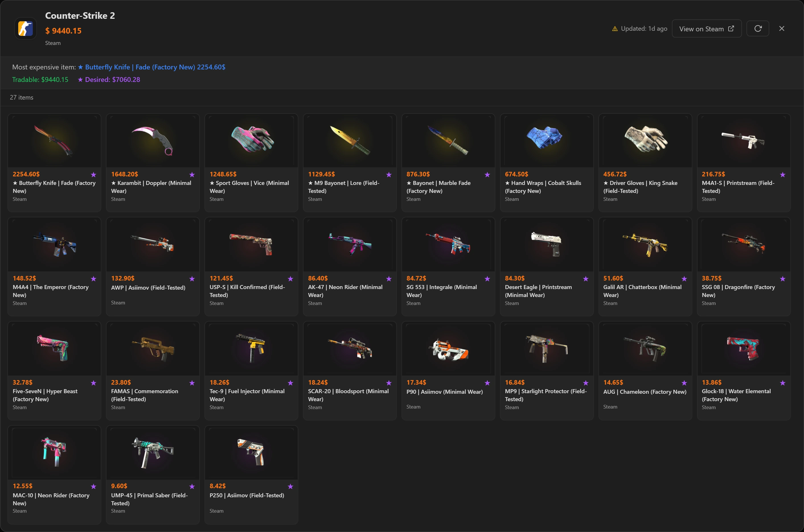Toggle desired star on AWP Asiimov card
The height and width of the screenshot is (532, 804).
192,279
